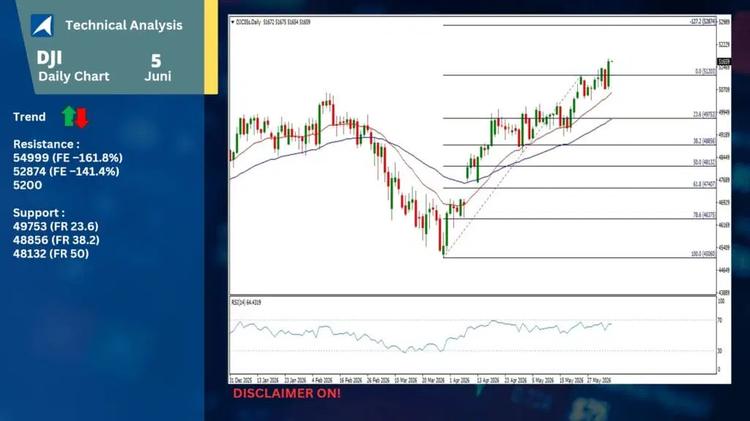Click the DJI ticker title
Screen dimensions: 750x421
49,58
